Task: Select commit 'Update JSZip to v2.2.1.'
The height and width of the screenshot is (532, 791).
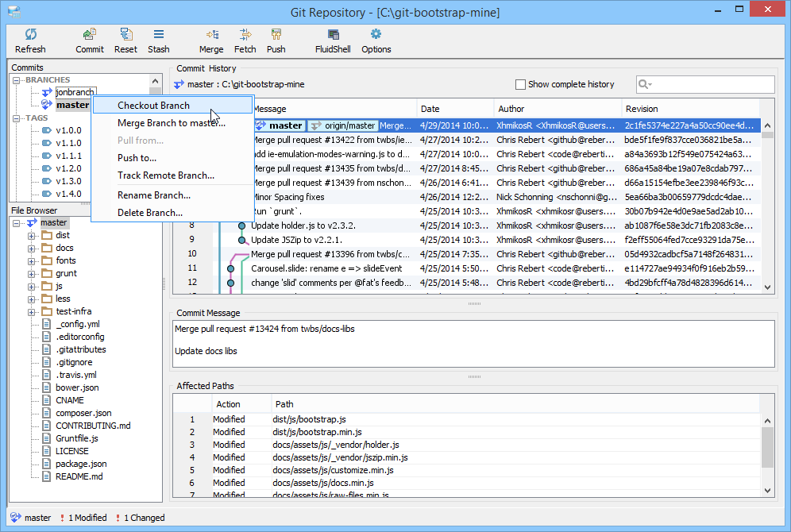Action: [296, 240]
